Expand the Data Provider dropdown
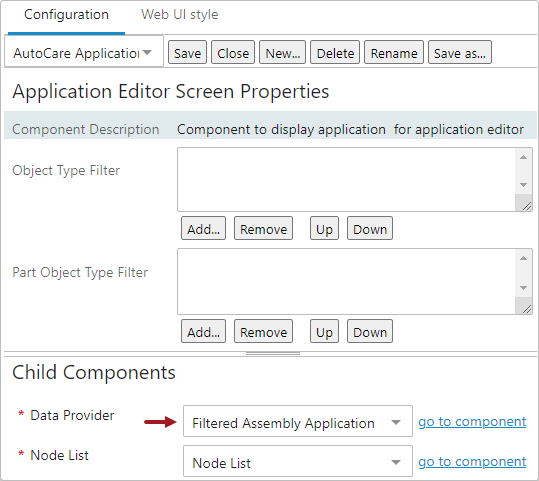 click(x=298, y=422)
